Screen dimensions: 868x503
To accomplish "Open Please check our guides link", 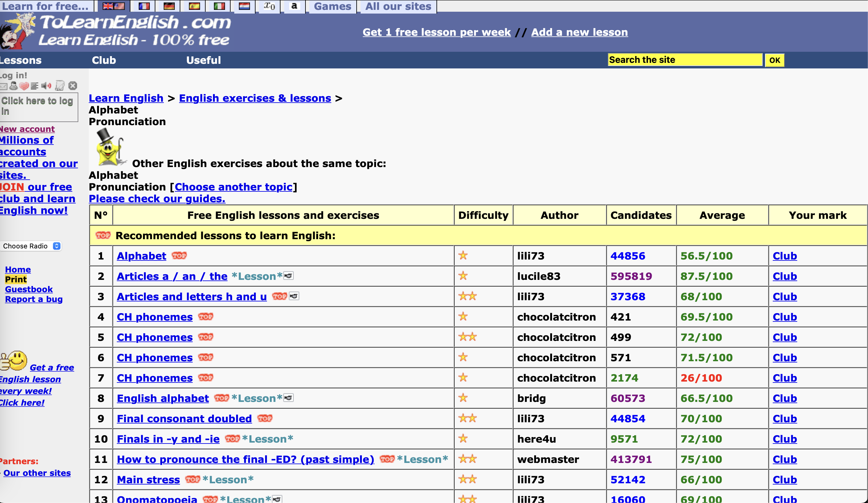I will [x=157, y=198].
